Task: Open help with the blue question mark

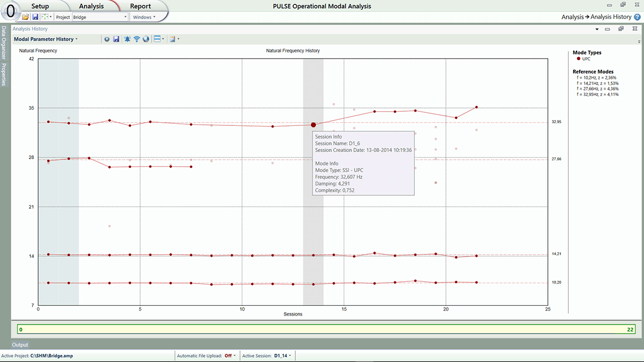Action: tap(637, 17)
